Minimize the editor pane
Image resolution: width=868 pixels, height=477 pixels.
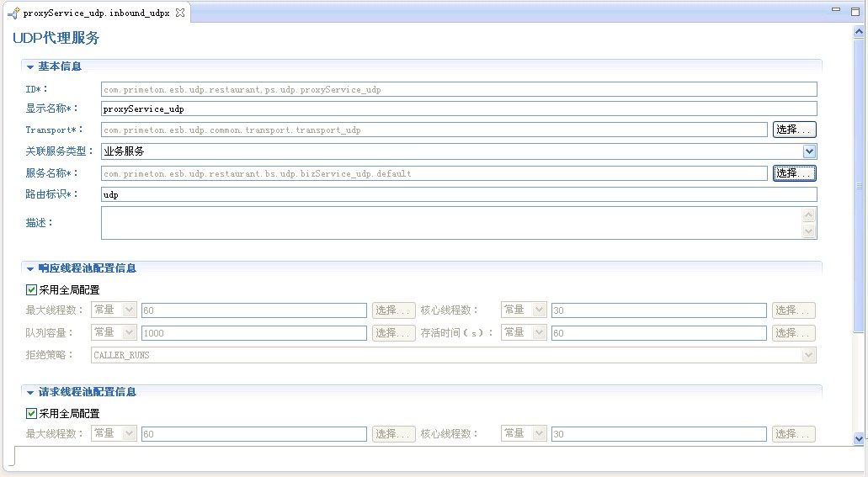pos(835,10)
